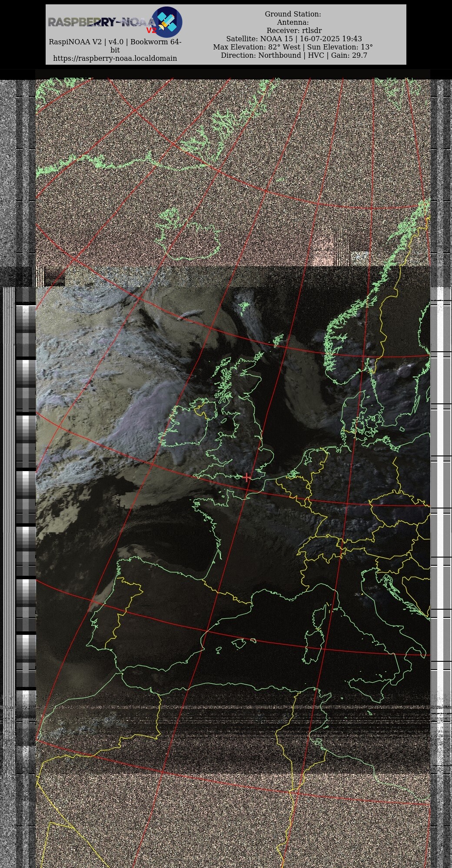
Task: Open the https://raspberry-noaa.localdomain URL text
Action: pos(115,58)
